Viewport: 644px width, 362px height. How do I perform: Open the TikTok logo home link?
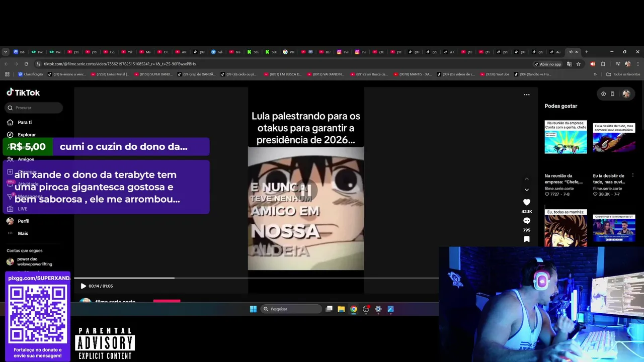pyautogui.click(x=23, y=93)
